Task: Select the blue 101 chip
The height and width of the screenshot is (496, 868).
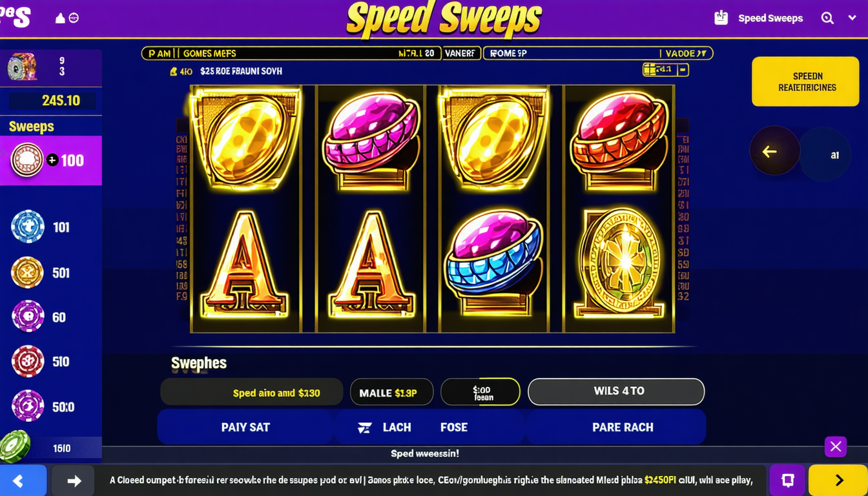Action: coord(28,227)
